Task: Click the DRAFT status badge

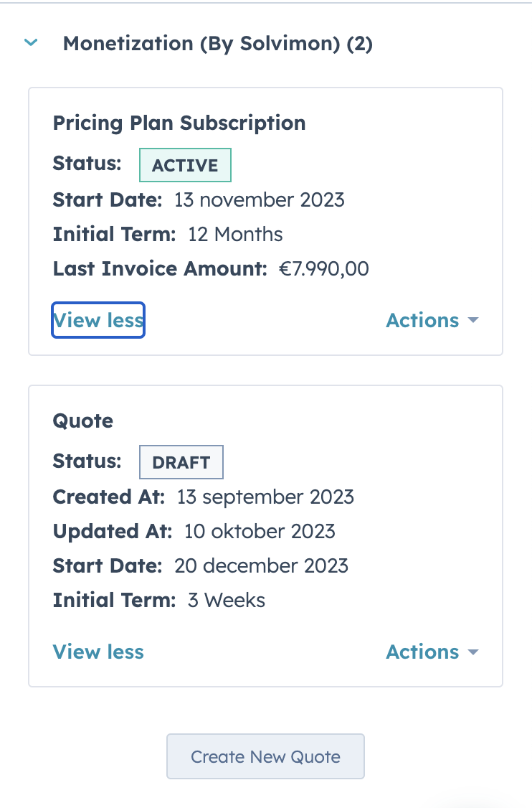Action: pyautogui.click(x=181, y=462)
